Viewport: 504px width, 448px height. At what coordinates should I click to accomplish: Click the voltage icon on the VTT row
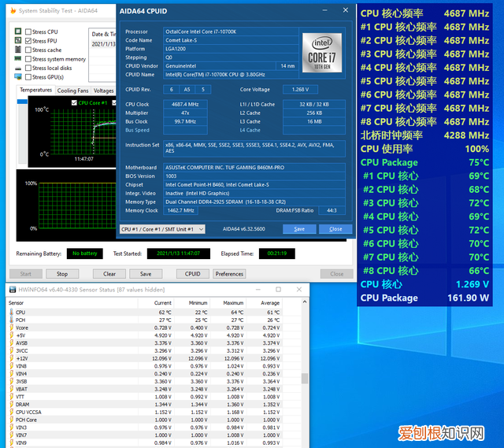(12, 397)
